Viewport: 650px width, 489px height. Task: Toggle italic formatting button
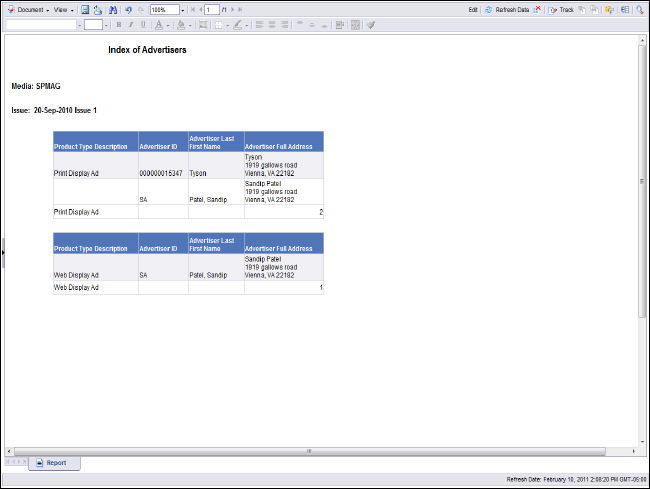tap(130, 24)
